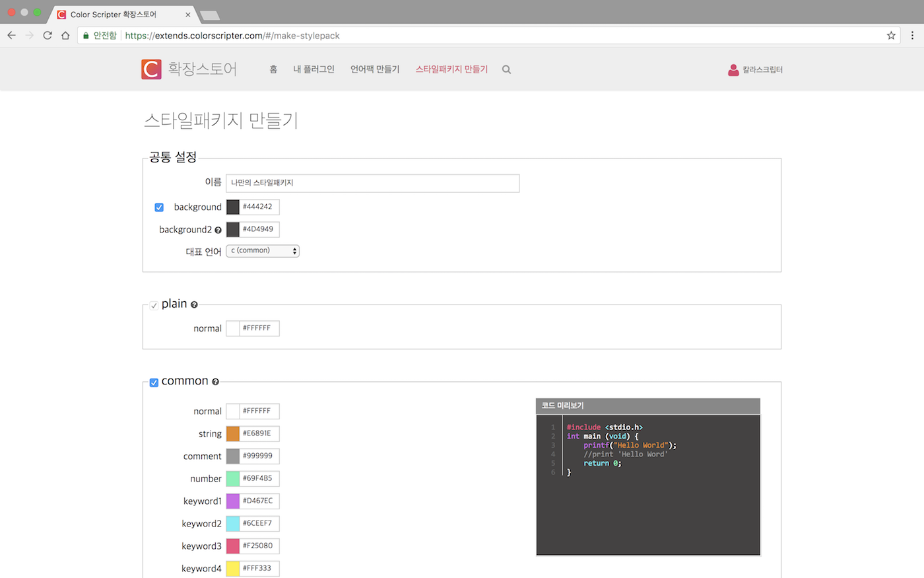Open the 언어팩 만들기 menu item

(375, 69)
